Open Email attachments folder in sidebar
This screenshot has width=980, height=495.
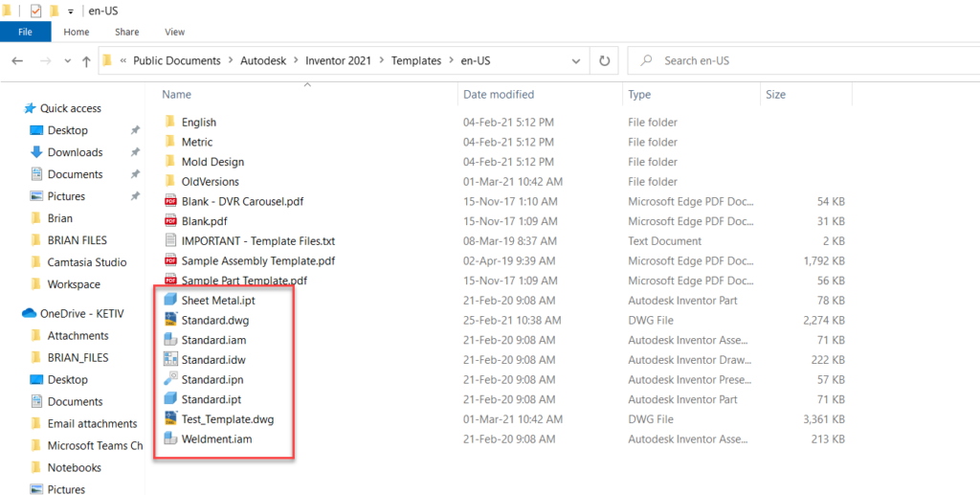click(92, 424)
